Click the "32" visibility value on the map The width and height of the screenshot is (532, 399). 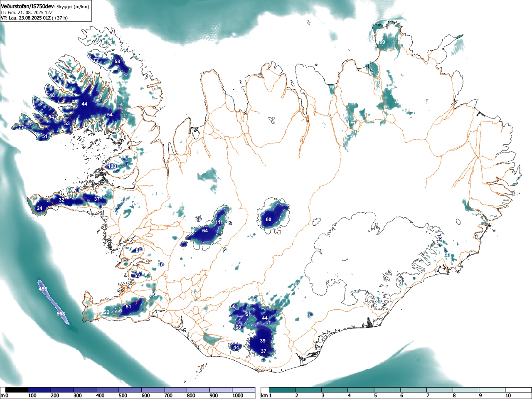(62, 200)
